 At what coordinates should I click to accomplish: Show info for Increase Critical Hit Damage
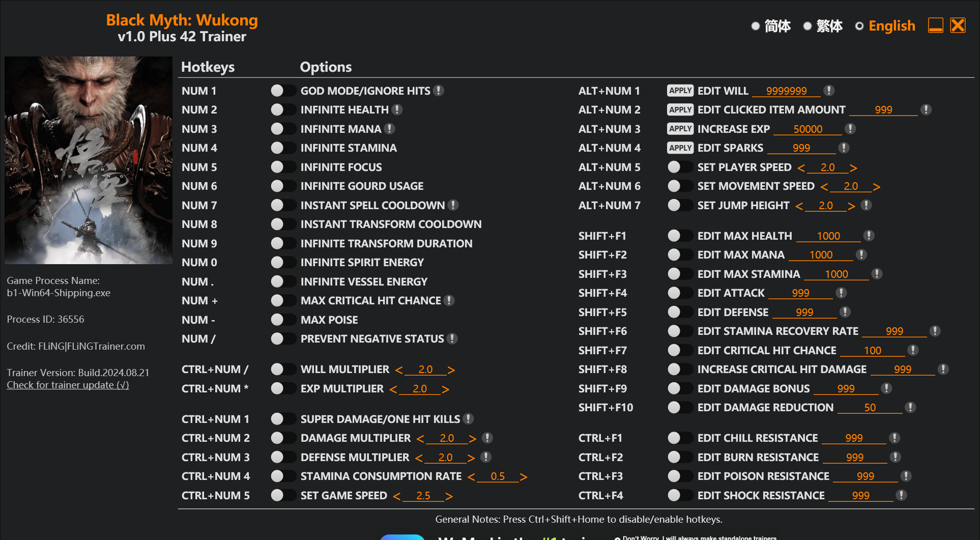coord(943,369)
